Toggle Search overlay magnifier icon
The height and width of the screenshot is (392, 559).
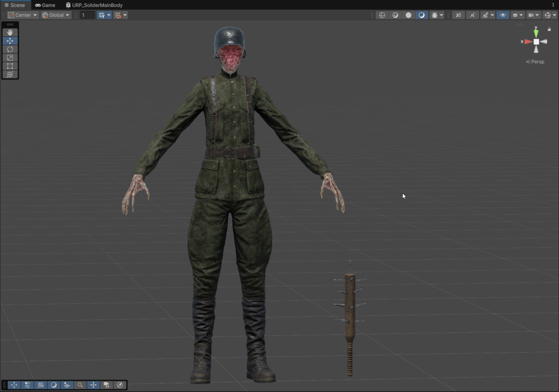tap(80, 385)
